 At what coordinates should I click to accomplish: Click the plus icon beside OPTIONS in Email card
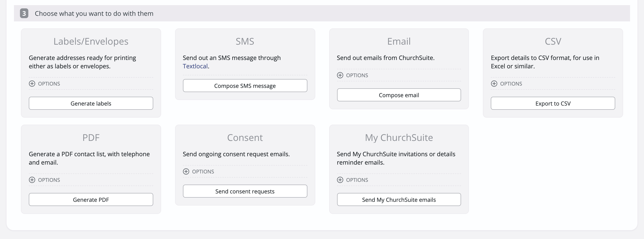pyautogui.click(x=340, y=75)
